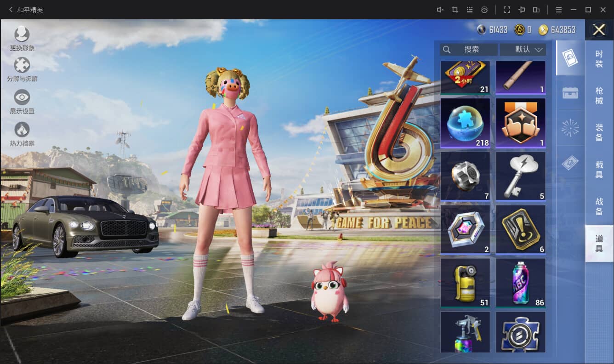Image resolution: width=614 pixels, height=364 pixels.
Task: Select the cloud lightning key item
Action: (521, 176)
